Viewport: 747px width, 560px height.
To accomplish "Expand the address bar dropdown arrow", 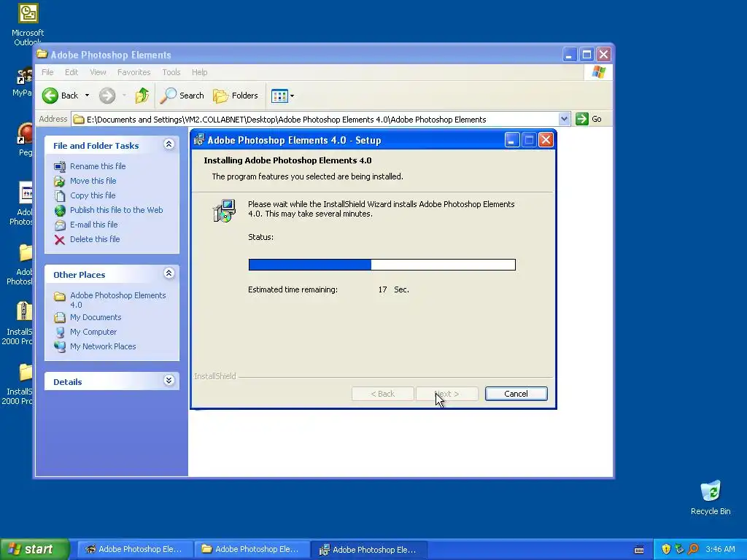I will click(x=564, y=119).
